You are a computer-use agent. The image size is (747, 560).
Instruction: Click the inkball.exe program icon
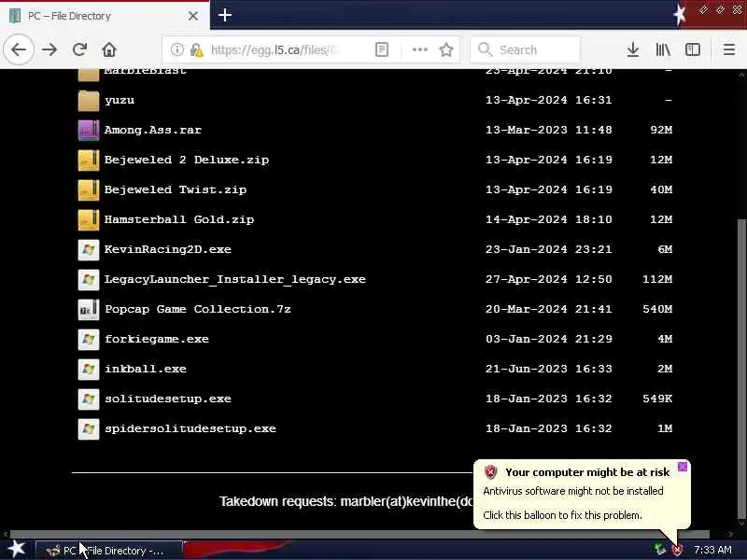[89, 369]
